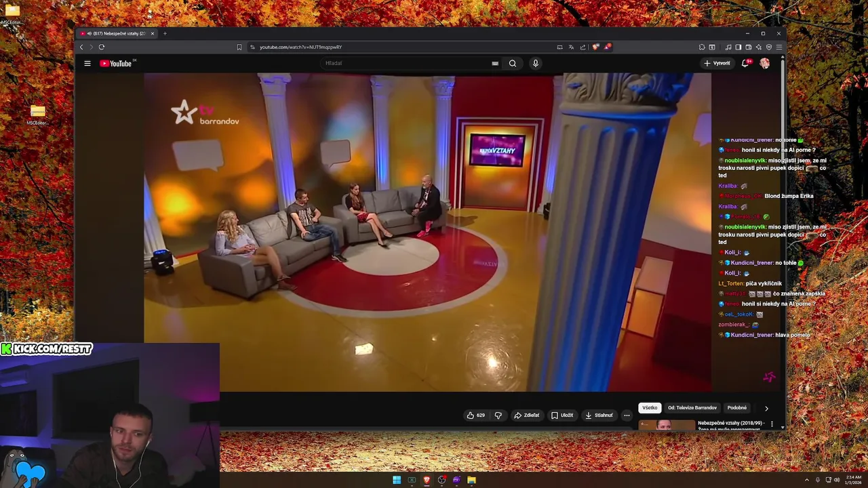868x488 pixels.
Task: Share this page from address bar
Action: coord(583,47)
